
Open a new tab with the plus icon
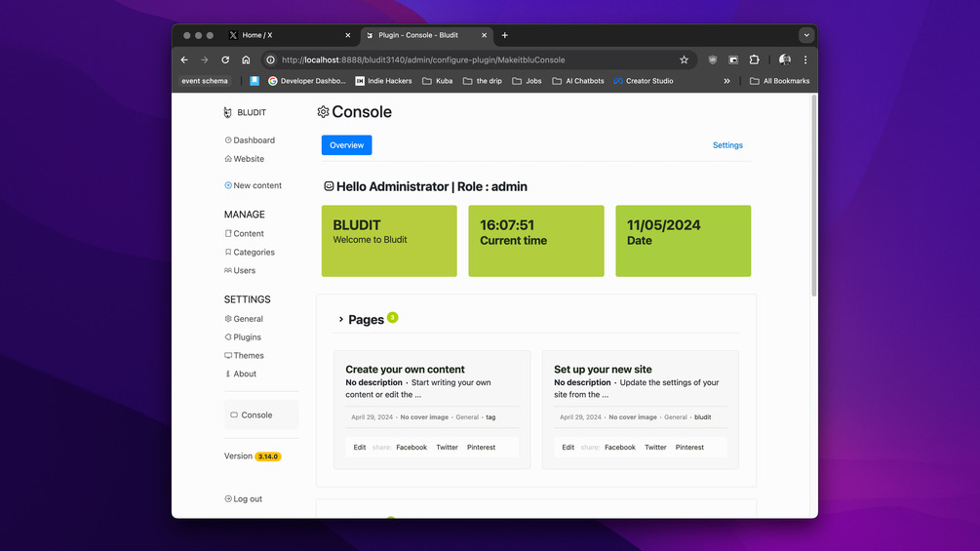pos(505,36)
